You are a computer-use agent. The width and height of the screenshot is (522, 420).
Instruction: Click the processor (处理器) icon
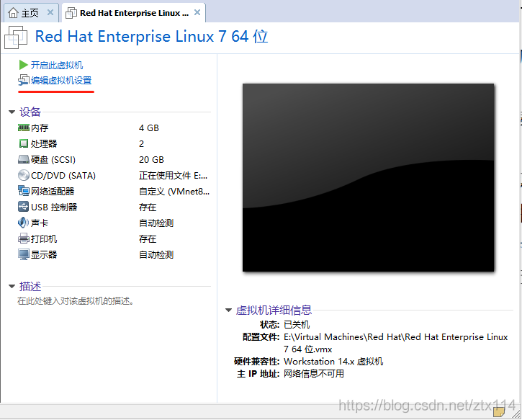pyautogui.click(x=24, y=143)
